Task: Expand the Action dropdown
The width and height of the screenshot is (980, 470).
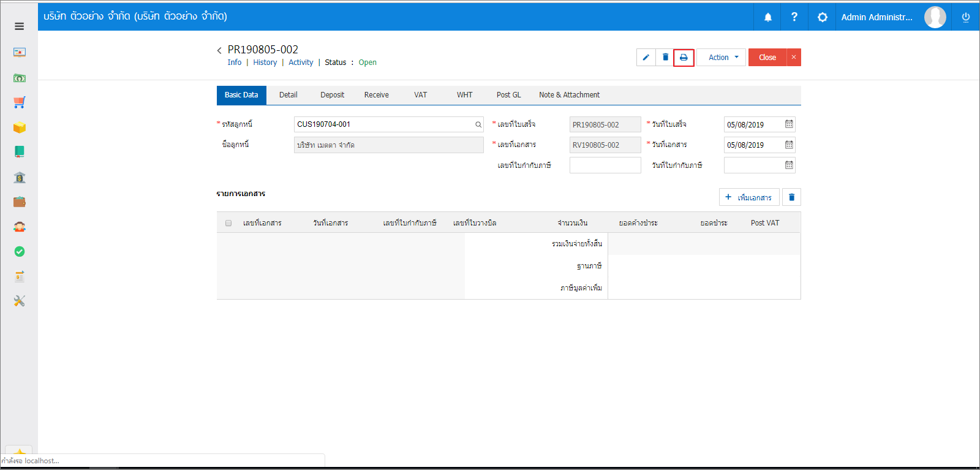Action: 722,58
